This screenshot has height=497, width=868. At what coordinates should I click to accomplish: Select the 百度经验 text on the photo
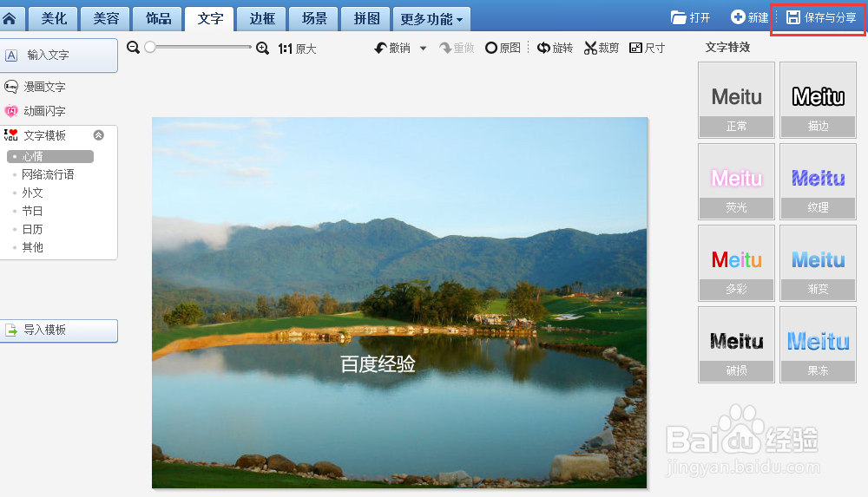(378, 364)
